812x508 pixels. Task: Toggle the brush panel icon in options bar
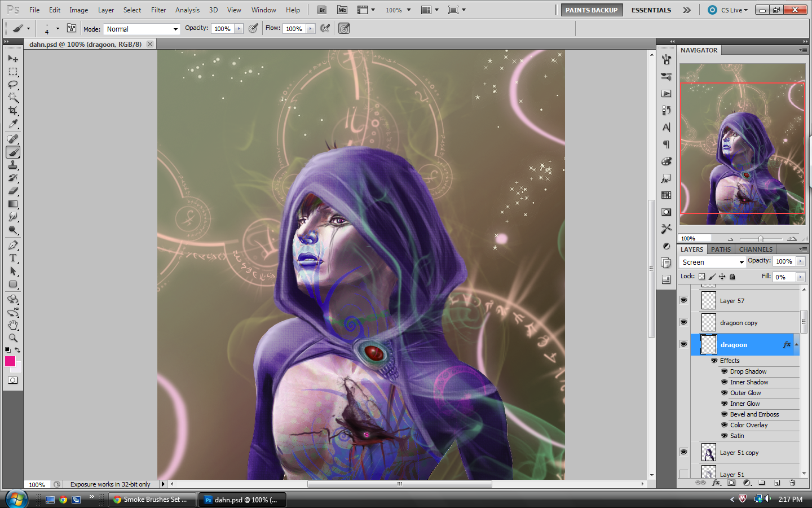coord(72,28)
